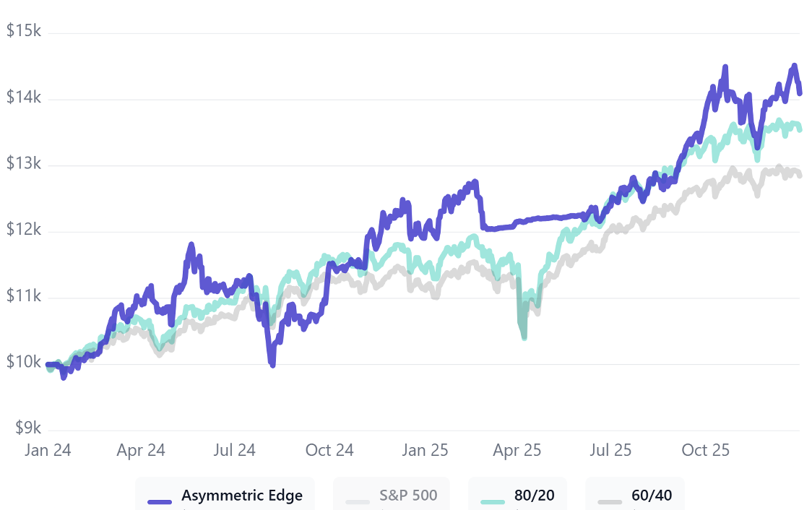Select the Apr 25 x-axis label
Viewport: 812px width, 510px height.
pyautogui.click(x=517, y=450)
